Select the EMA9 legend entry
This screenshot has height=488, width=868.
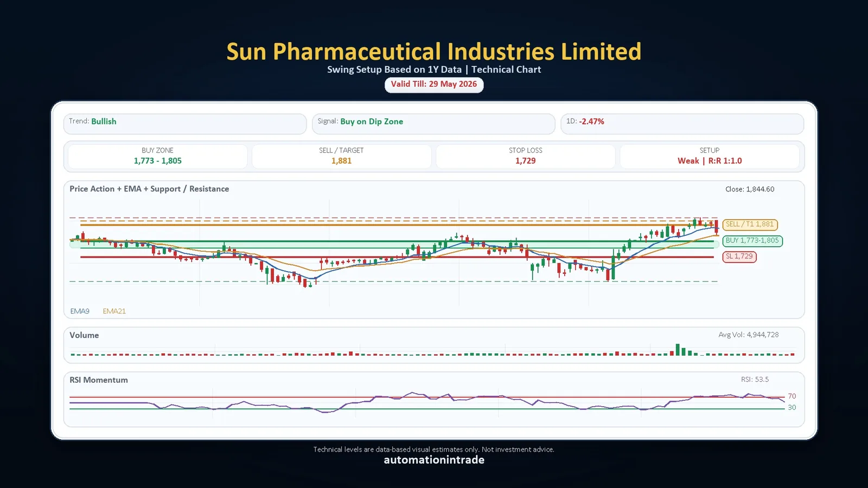coord(80,311)
